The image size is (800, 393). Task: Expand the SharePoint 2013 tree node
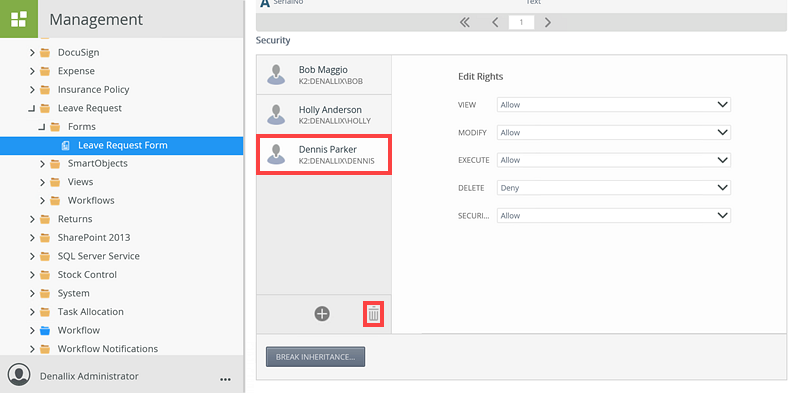(32, 238)
